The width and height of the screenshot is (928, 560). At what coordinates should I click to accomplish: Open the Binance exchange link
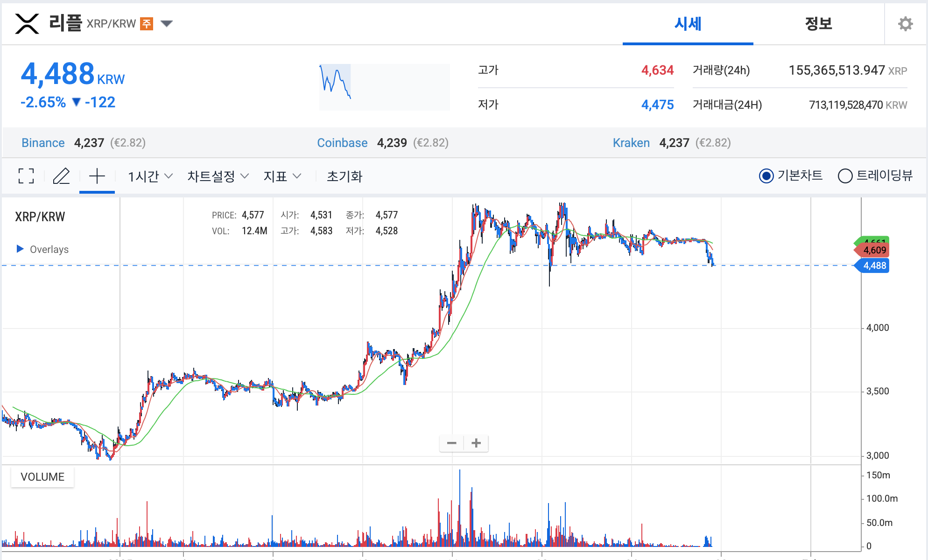click(43, 143)
